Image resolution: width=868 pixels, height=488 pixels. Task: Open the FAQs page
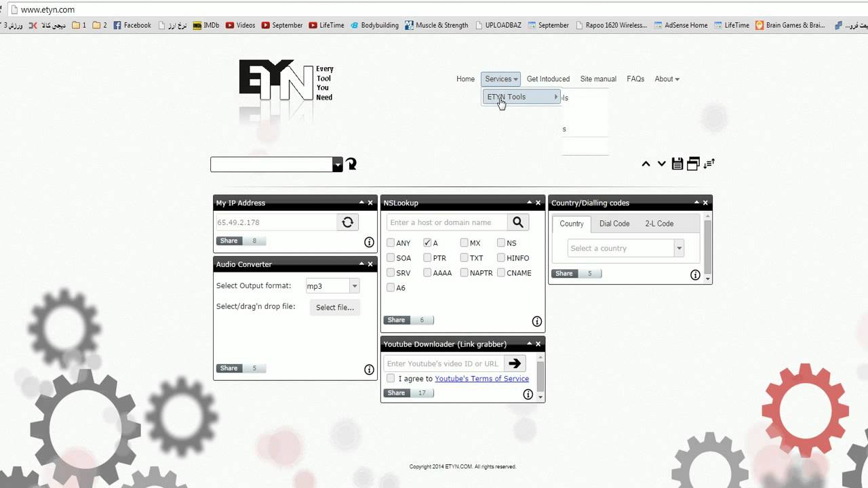click(635, 79)
